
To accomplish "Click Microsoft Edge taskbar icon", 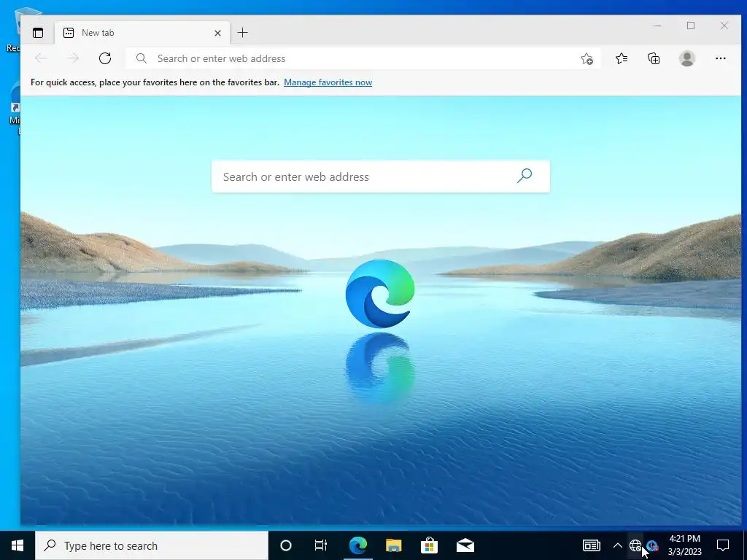I will (357, 545).
